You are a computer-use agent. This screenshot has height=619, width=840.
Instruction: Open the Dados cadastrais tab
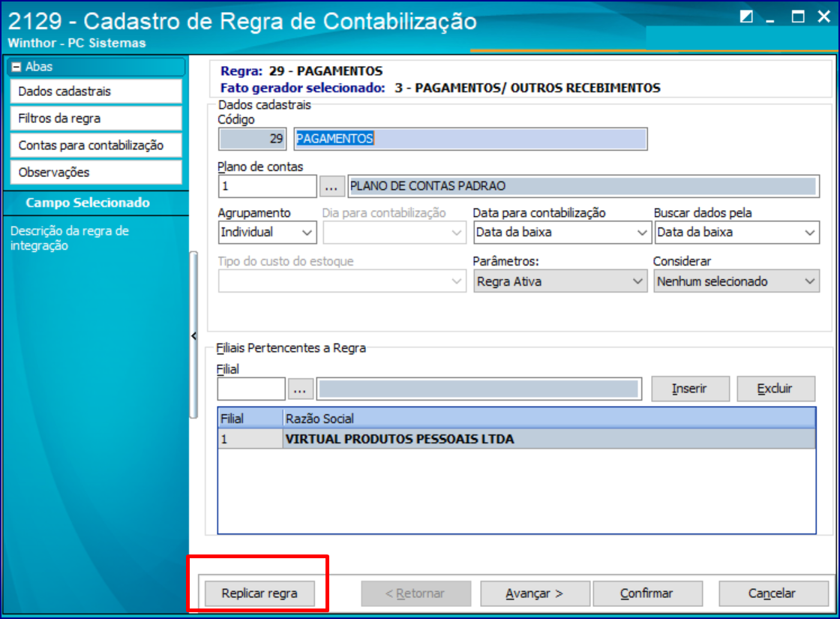[96, 91]
